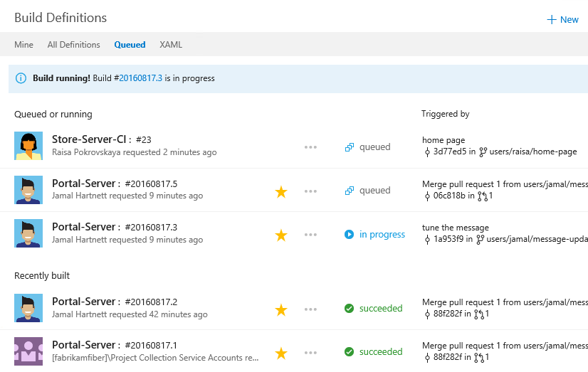Viewport: 588px width, 372px height.
Task: Unfavorite the star on build #20160817.2 row
Action: coord(281,309)
